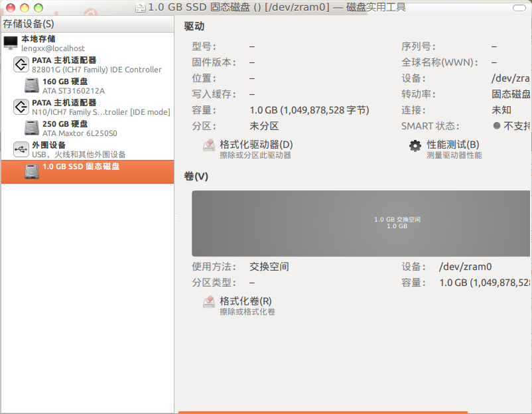Click the format drive eraser icon
The width and height of the screenshot is (532, 414).
click(209, 145)
